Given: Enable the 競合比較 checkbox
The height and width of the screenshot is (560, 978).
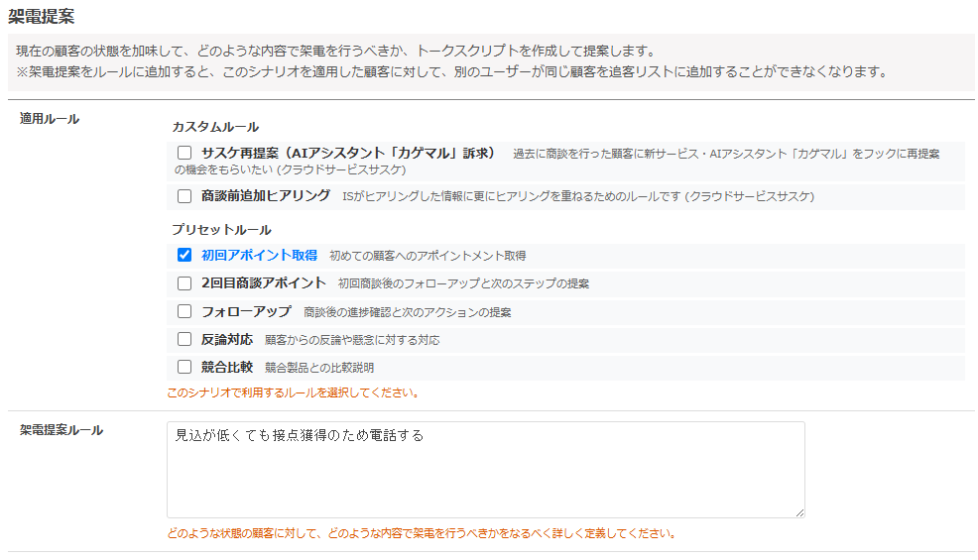Looking at the screenshot, I should tap(184, 367).
